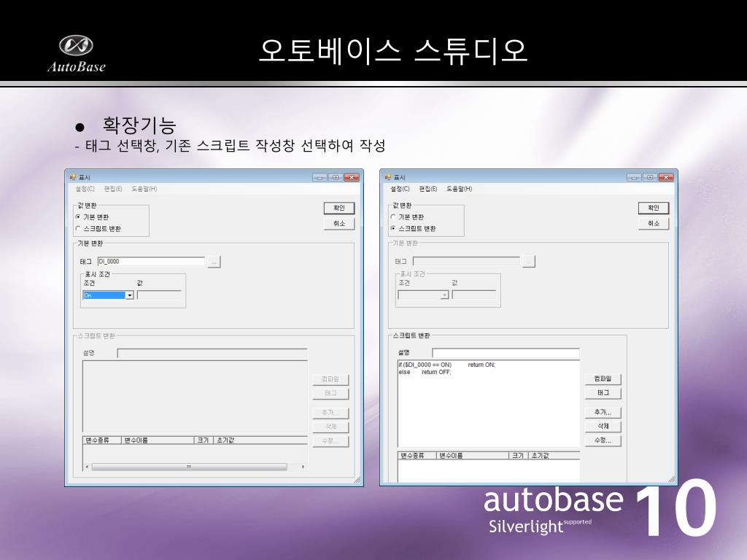Click the 수정... button in right window
Viewport: 747px width, 560px height.
603,440
